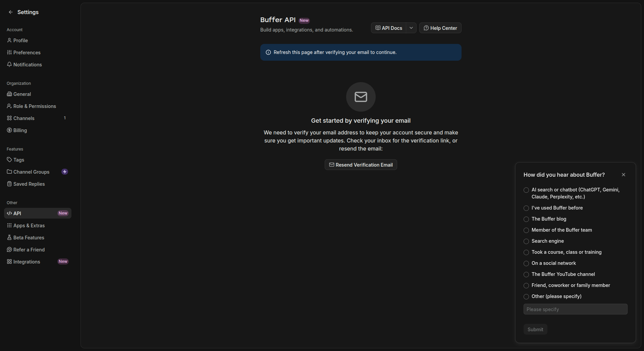The width and height of the screenshot is (644, 351).
Task: Click the info icon in refresh banner
Action: click(268, 52)
